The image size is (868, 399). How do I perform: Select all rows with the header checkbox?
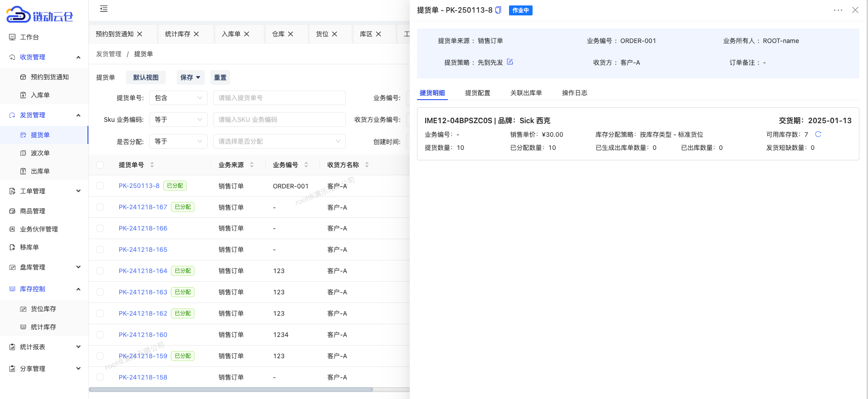100,165
